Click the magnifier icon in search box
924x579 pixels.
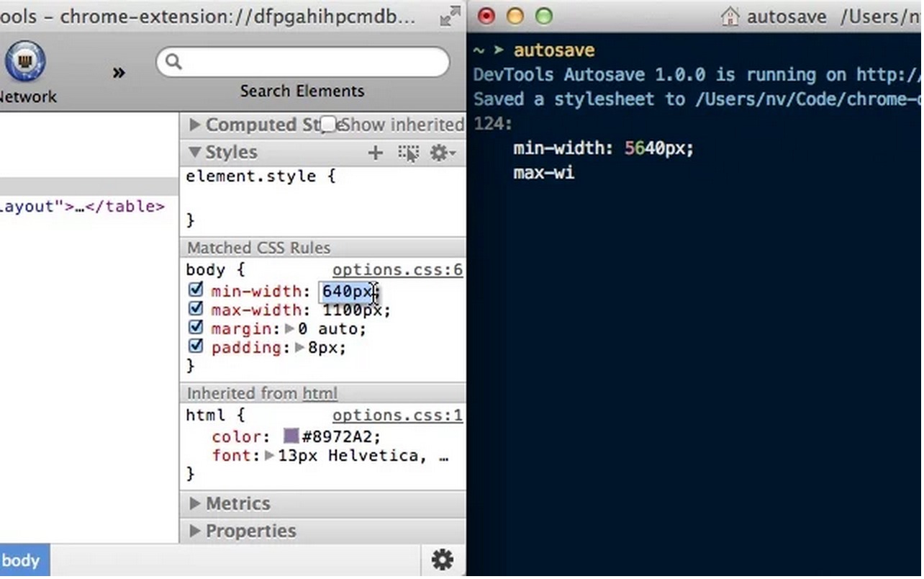[x=173, y=63]
